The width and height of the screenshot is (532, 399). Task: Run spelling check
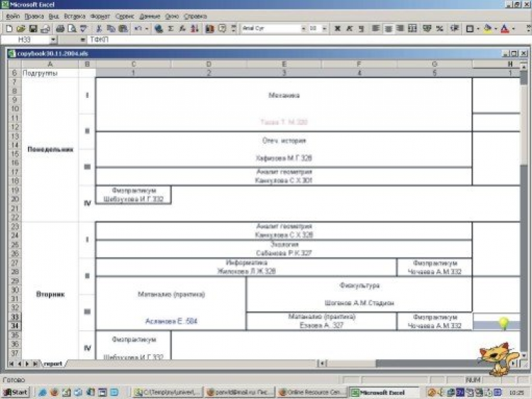pos(84,29)
